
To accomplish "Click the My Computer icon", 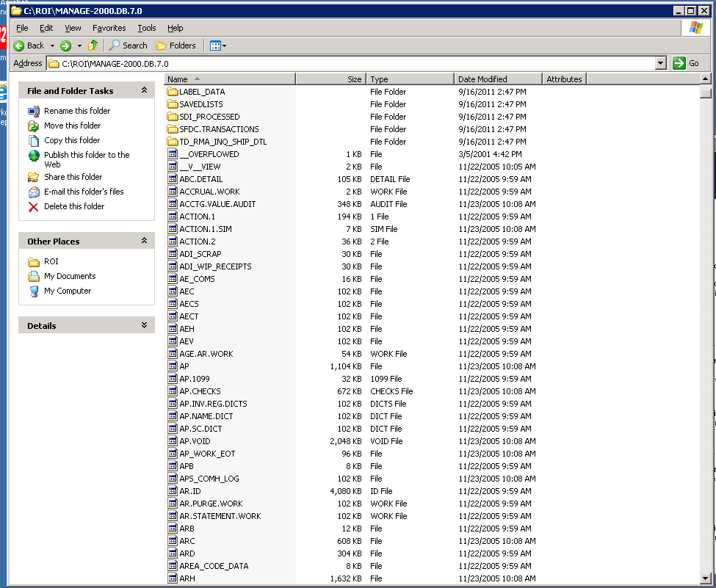I will (x=34, y=291).
